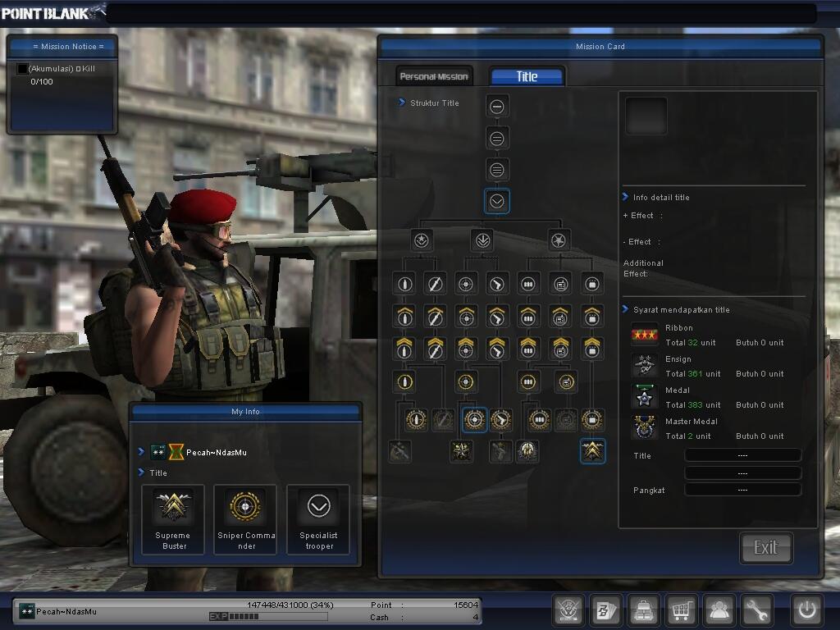Select the single-chevron crosshair title icon
The image size is (840, 630).
pos(466,317)
